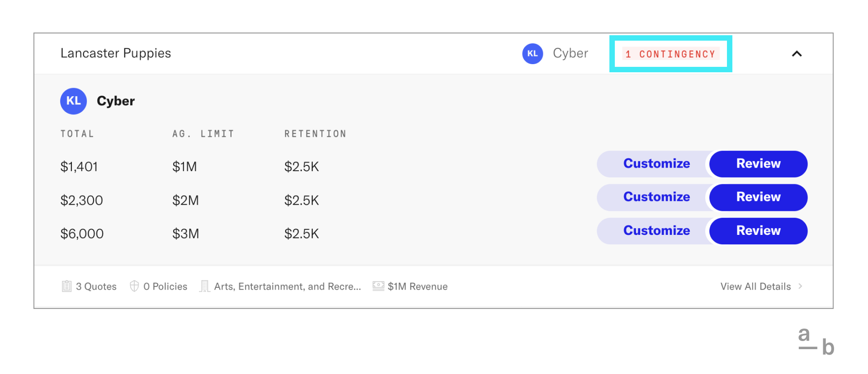Click the $6,000 total value
This screenshot has height=374, width=868.
pyautogui.click(x=82, y=234)
